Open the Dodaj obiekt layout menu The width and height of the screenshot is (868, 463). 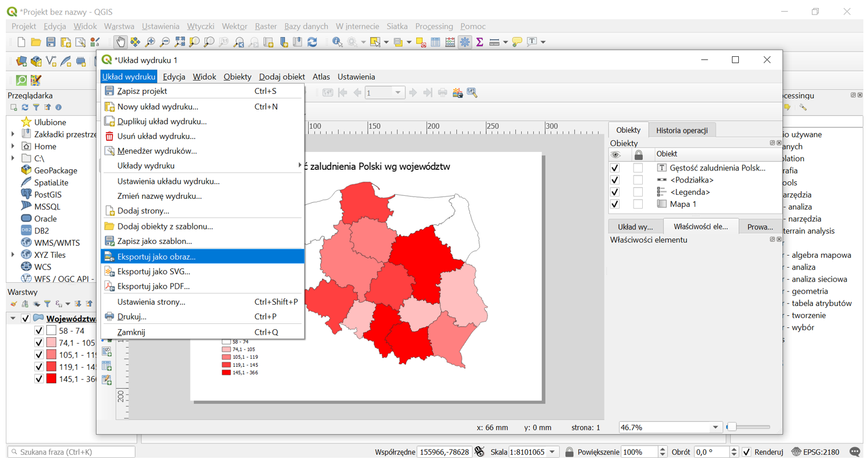click(x=282, y=76)
